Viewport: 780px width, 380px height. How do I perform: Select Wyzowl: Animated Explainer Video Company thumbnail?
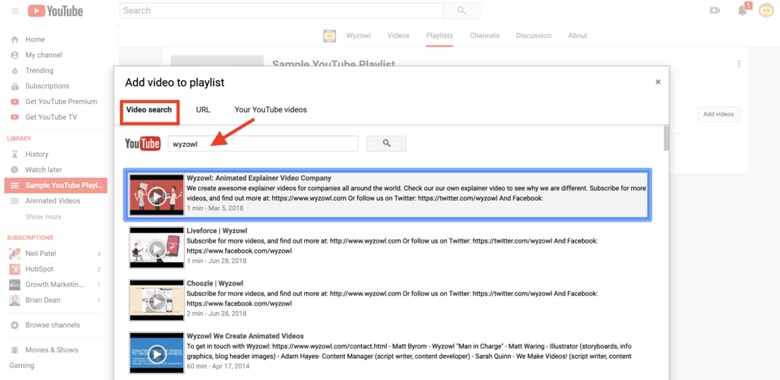(x=157, y=195)
